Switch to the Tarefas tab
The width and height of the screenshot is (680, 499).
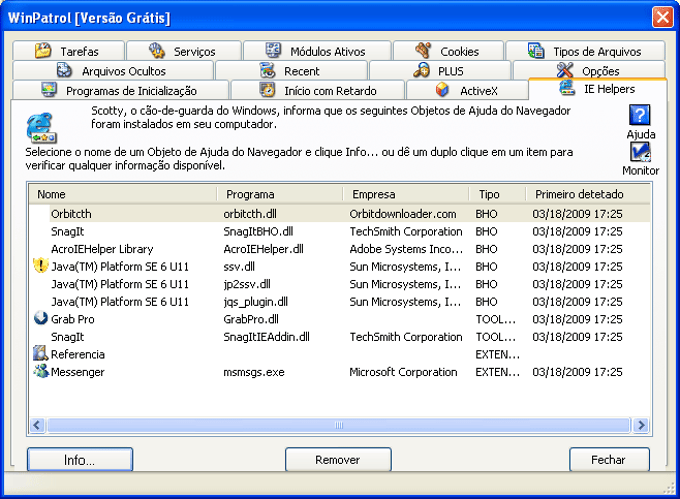point(69,50)
